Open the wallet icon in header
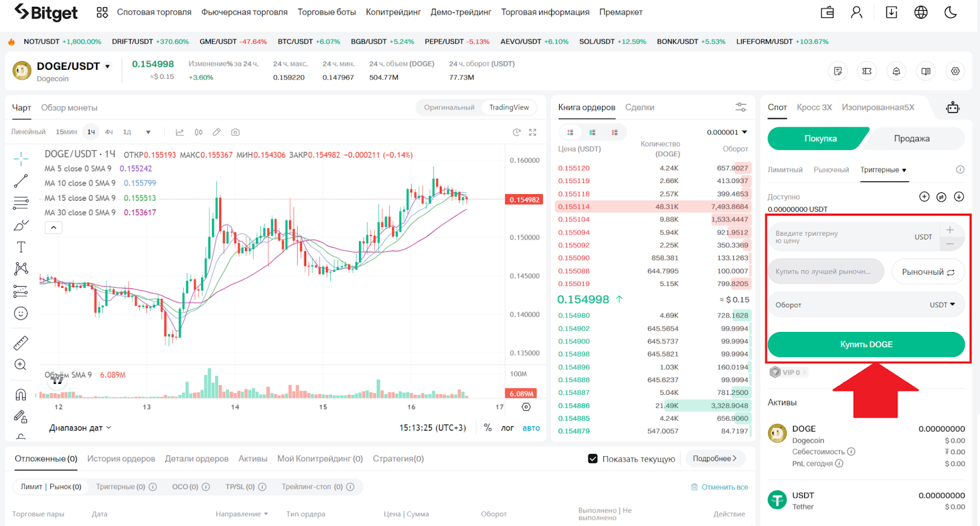Viewport: 980px width, 526px height. (827, 12)
